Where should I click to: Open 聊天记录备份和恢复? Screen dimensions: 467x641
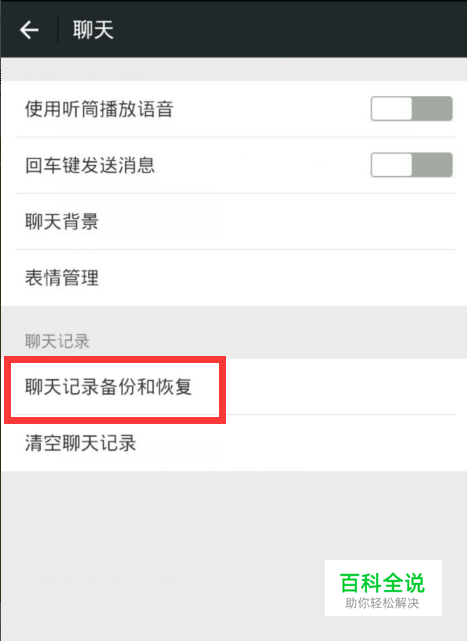(x=234, y=387)
